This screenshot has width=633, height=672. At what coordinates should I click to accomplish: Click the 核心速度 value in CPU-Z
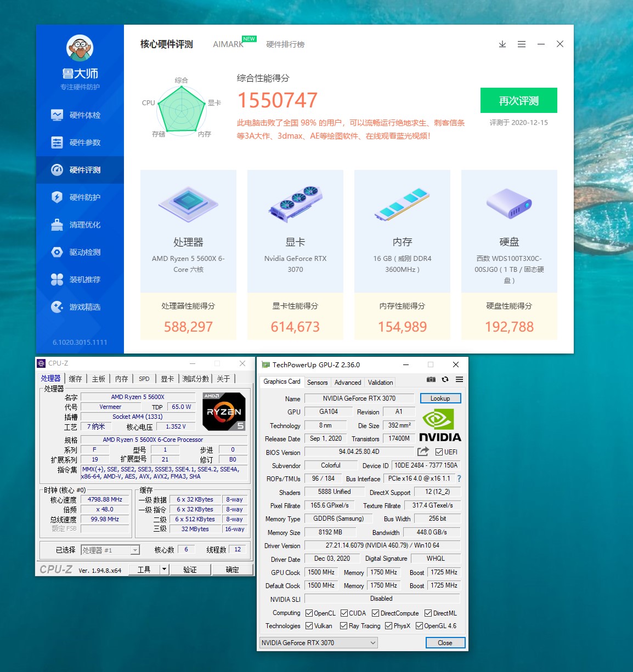point(105,499)
